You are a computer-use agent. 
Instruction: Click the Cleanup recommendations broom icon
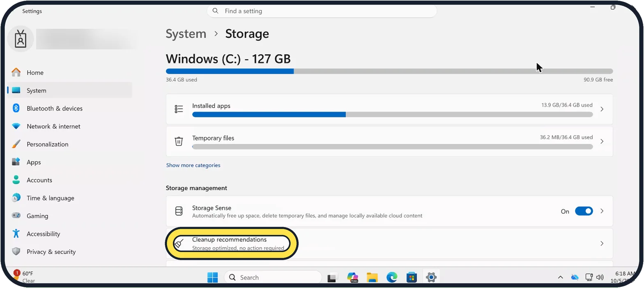click(x=179, y=244)
